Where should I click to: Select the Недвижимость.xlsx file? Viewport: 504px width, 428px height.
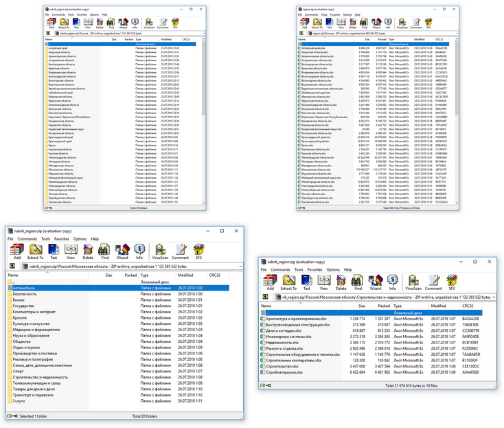click(x=285, y=340)
